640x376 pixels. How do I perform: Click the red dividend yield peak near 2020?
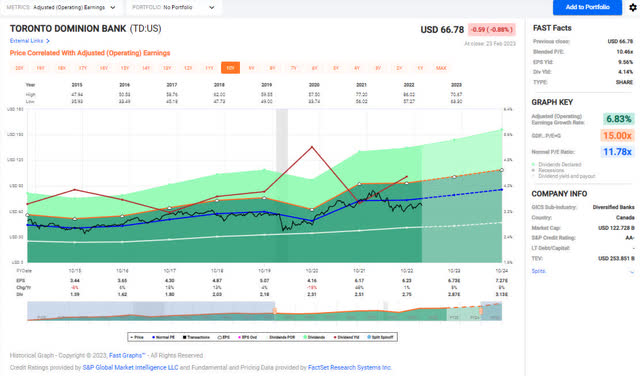pyautogui.click(x=312, y=147)
